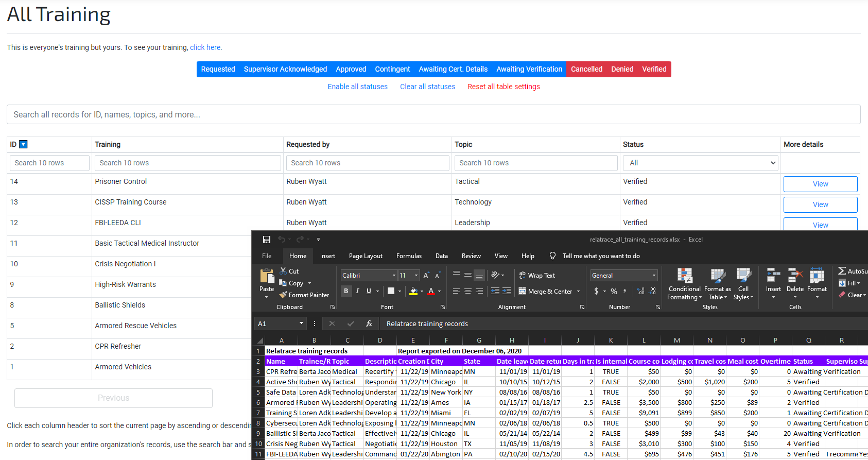Select the Format Painter brush
The width and height of the screenshot is (868, 460).
pos(284,295)
